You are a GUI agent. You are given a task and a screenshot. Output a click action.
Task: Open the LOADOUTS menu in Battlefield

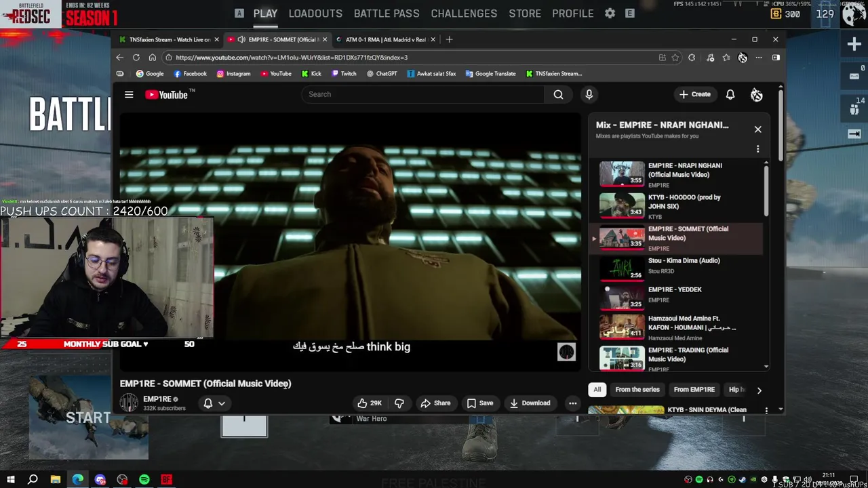coord(315,14)
